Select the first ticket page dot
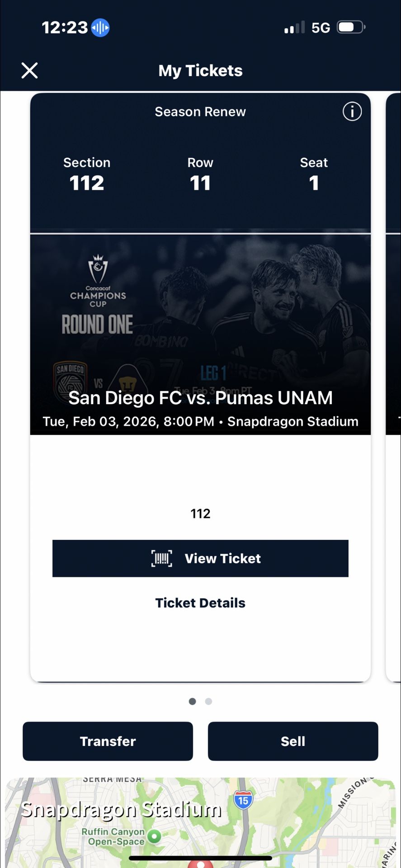401x868 pixels. [193, 701]
